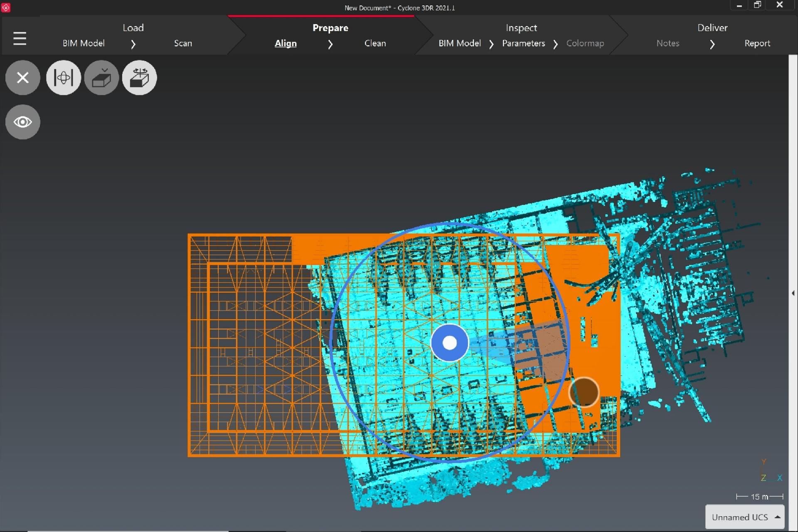Open the Load BIM Model step
This screenshot has height=532, width=798.
tap(84, 43)
